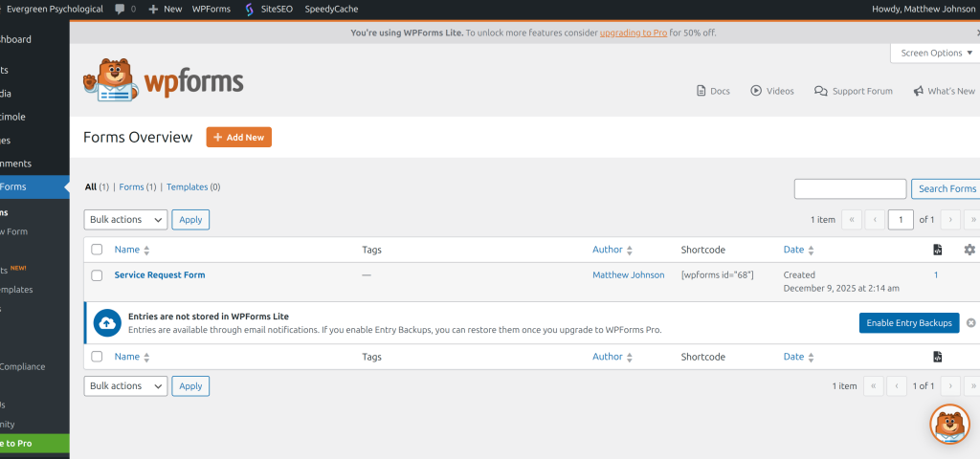The image size is (980, 459).
Task: Open the SiteSEO logo icon
Action: pyautogui.click(x=250, y=10)
